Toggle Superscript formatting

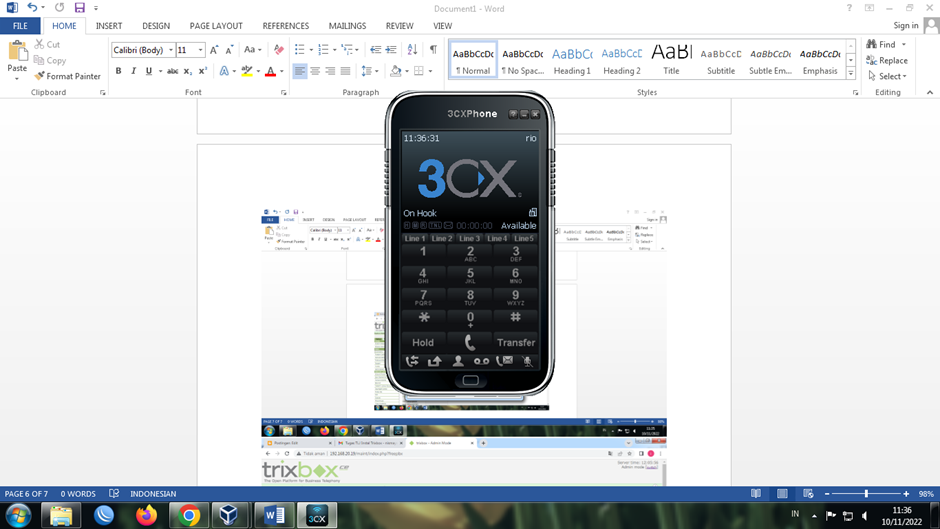pyautogui.click(x=203, y=71)
